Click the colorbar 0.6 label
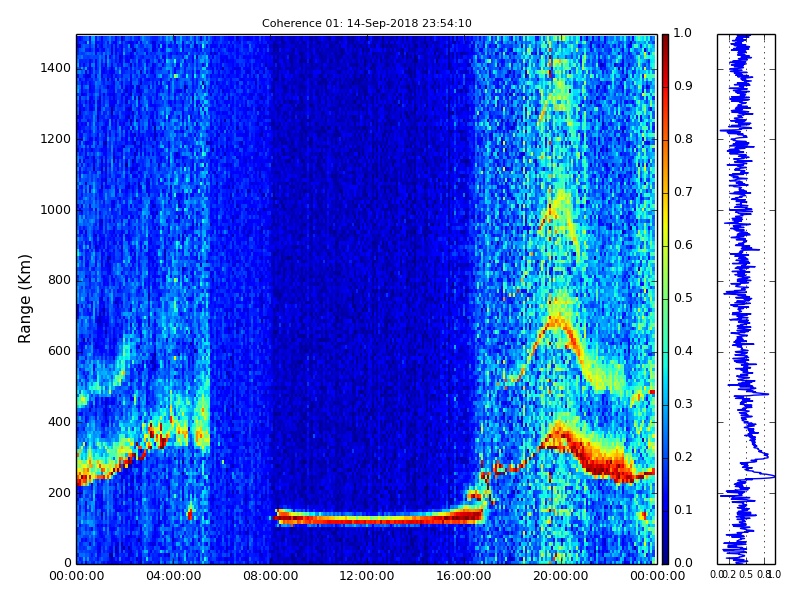The image size is (800, 600). click(x=683, y=245)
